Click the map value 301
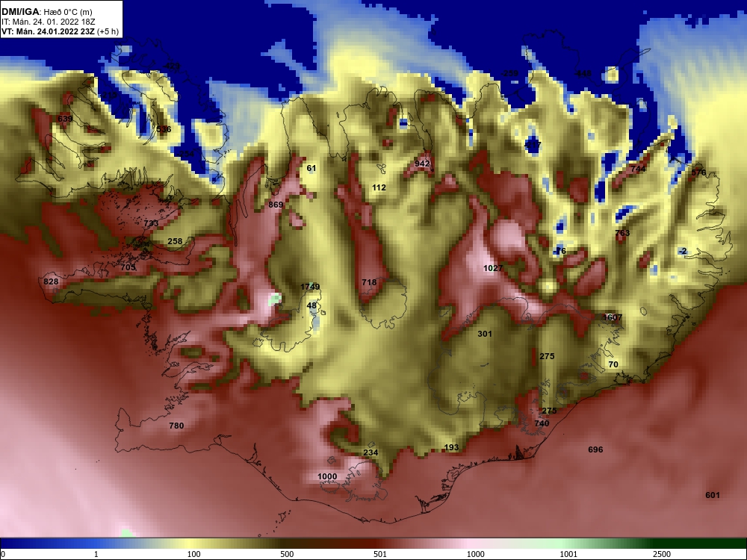The height and width of the screenshot is (560, 747). 485,334
